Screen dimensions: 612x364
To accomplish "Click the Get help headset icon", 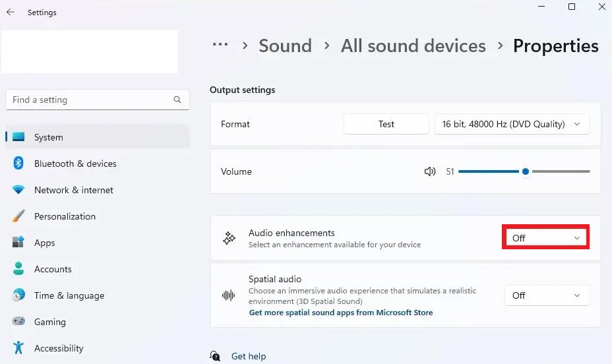I will 215,356.
